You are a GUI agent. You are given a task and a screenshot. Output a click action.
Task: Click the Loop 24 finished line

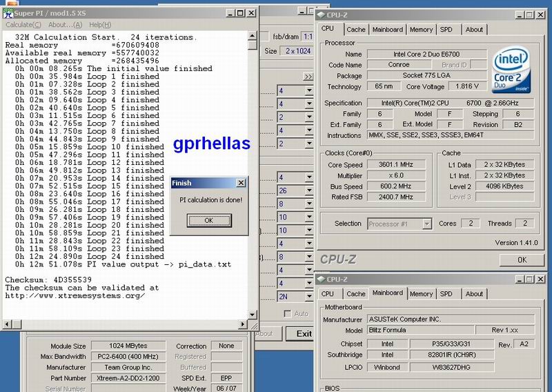pos(90,257)
